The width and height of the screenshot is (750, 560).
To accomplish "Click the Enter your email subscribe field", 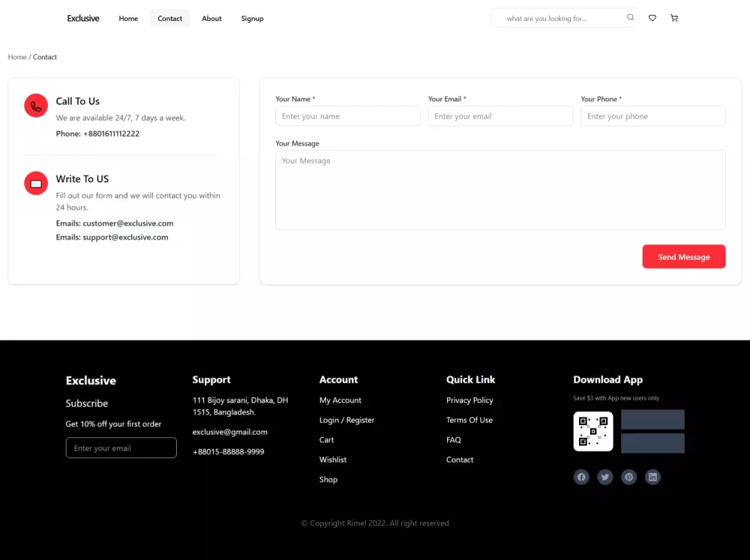I will click(121, 448).
